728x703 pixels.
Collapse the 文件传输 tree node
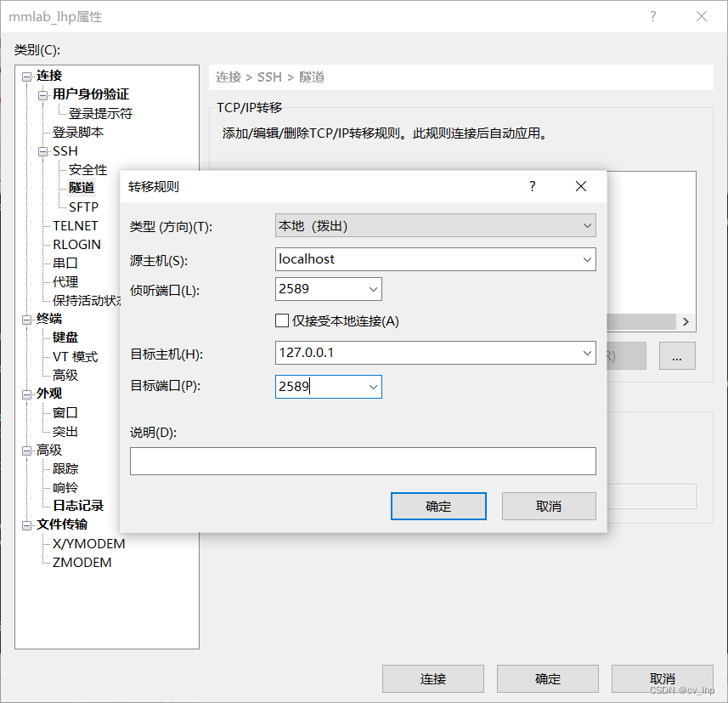point(27,525)
